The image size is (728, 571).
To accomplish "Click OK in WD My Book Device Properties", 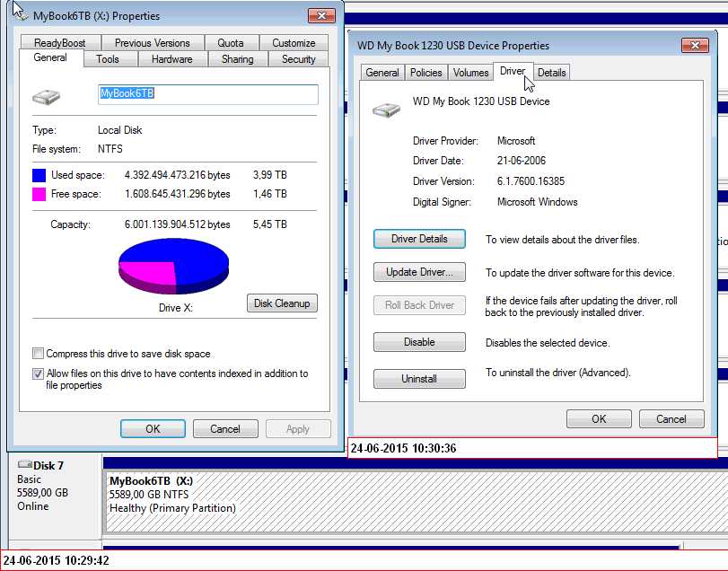I will 599,418.
